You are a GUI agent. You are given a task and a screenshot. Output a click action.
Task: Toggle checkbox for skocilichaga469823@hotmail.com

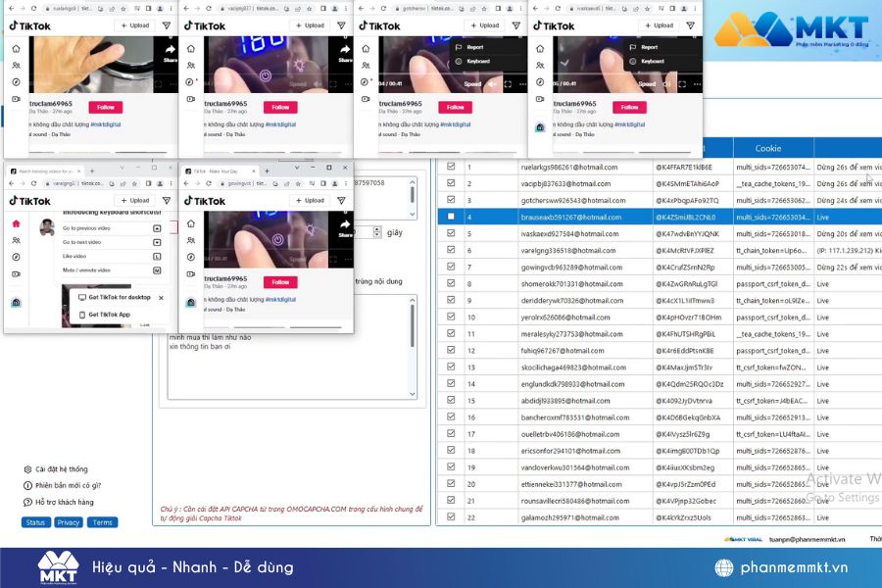[451, 367]
